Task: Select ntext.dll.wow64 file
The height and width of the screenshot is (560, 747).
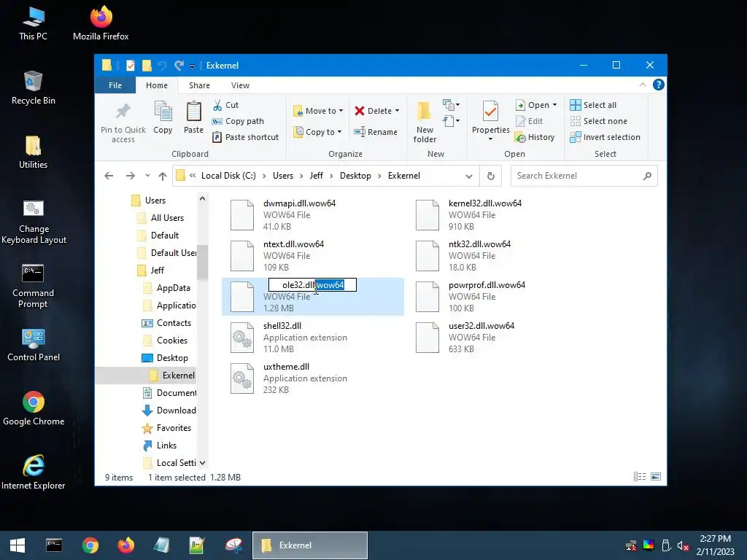Action: click(312, 256)
